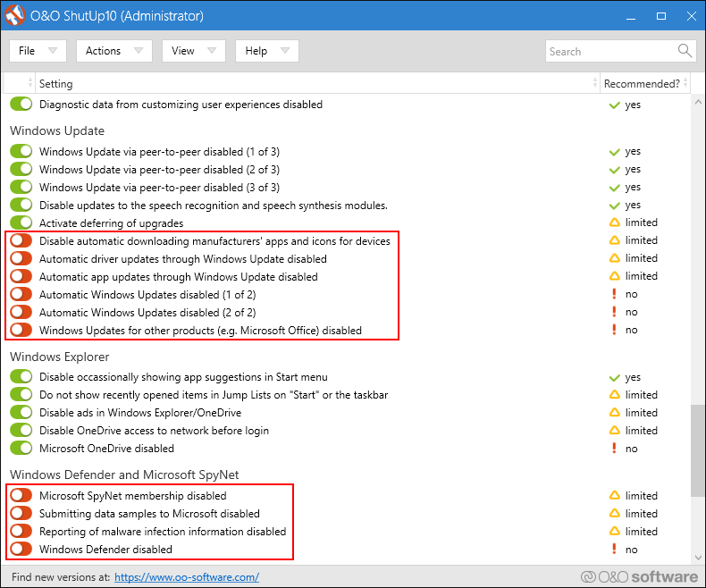Turn off Microsoft OneDrive disabled switch
Screen dimensions: 706x588
pos(21,448)
